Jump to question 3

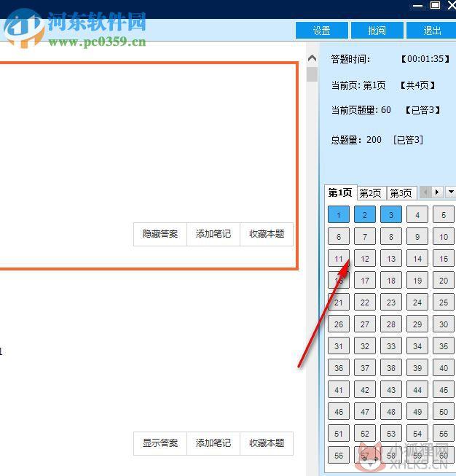[x=391, y=215]
